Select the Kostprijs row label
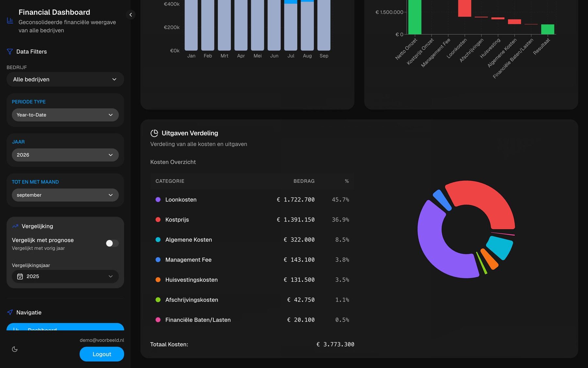This screenshot has width=588, height=368. (177, 219)
